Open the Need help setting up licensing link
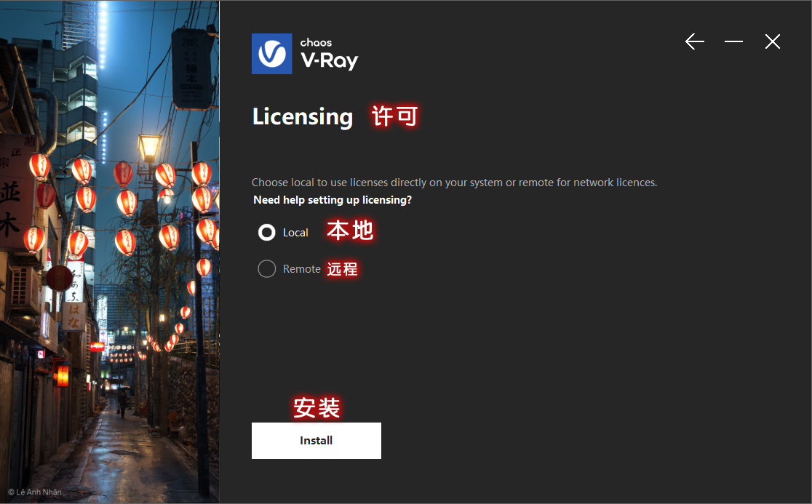Screen dimensions: 812x504 333,200
